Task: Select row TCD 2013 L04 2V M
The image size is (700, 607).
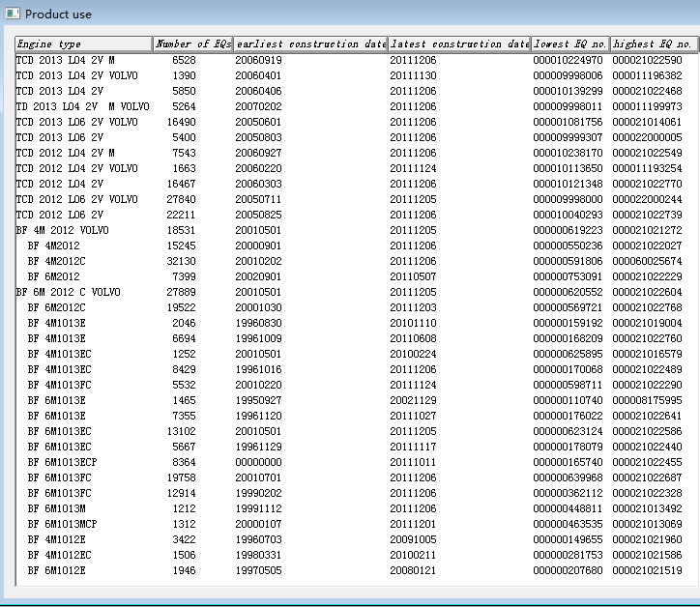Action: click(x=356, y=60)
